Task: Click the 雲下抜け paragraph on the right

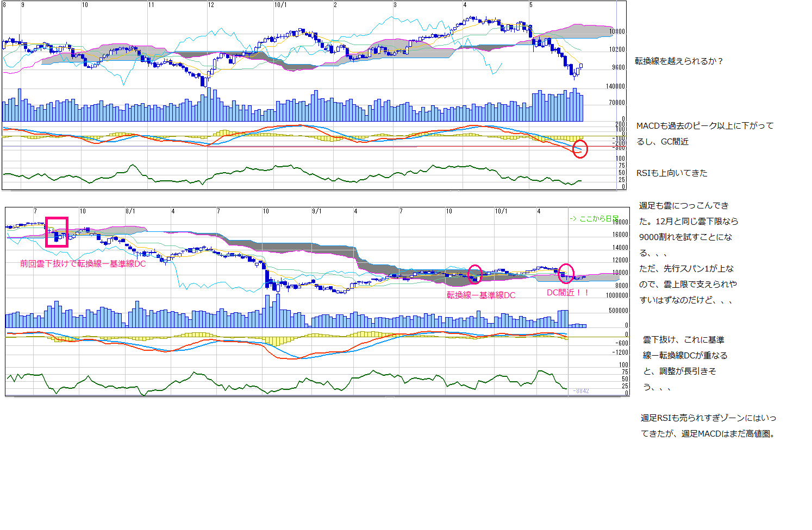Action: coord(685,363)
